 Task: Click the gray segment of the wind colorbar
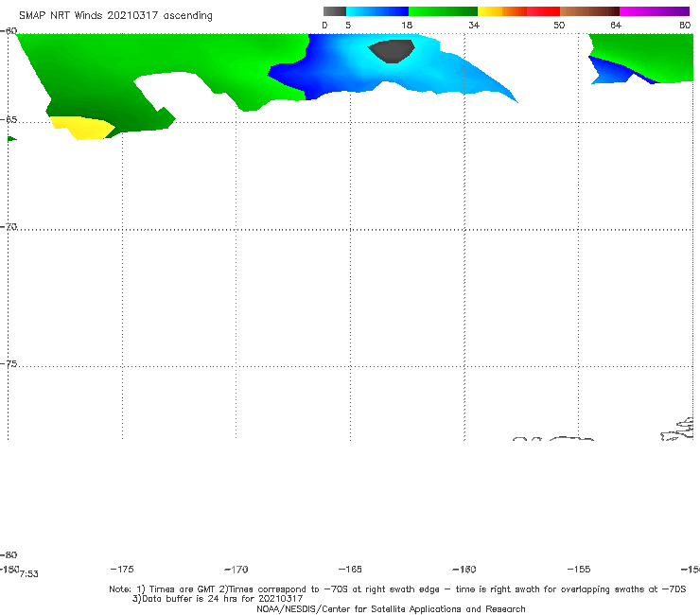(334, 11)
